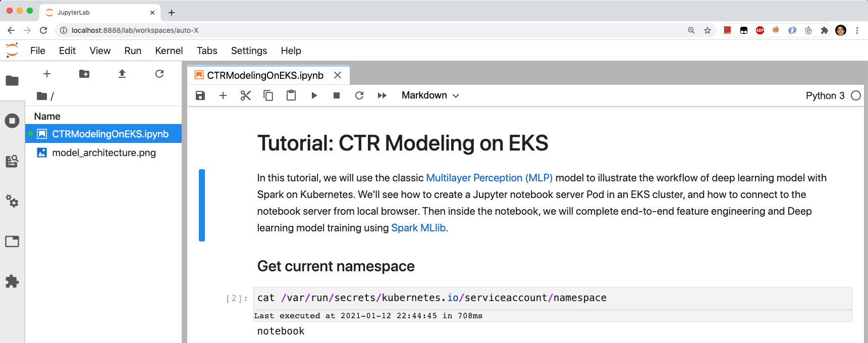Select the JupyterLab browser tab
Screen dimensions: 868x343
point(100,13)
